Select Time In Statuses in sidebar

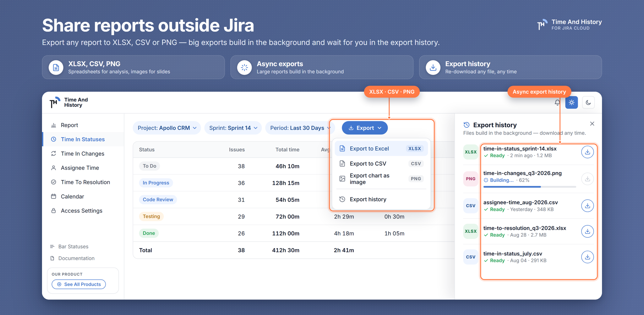pos(83,139)
